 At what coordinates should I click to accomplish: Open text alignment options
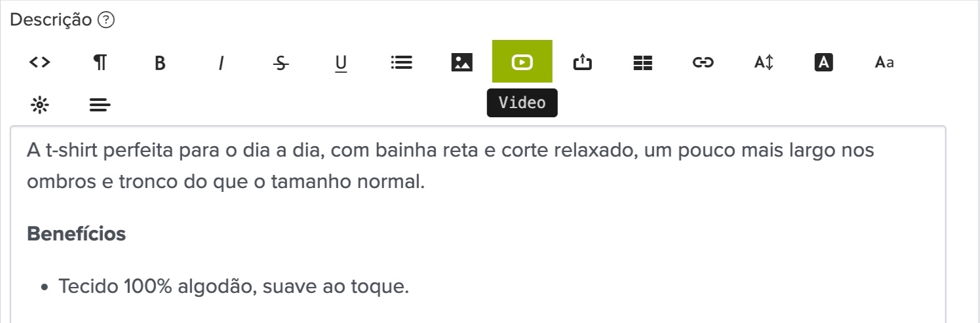tap(100, 104)
